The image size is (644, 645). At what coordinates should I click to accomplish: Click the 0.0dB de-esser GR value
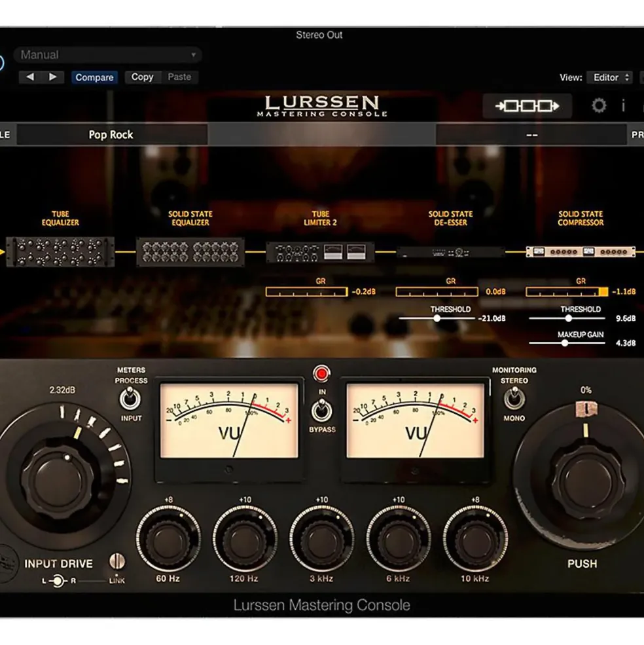click(495, 291)
